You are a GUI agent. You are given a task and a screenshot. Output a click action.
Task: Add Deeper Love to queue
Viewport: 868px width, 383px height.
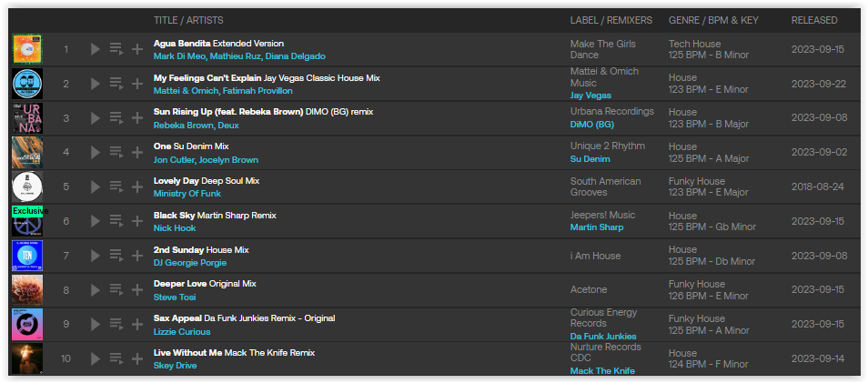116,290
